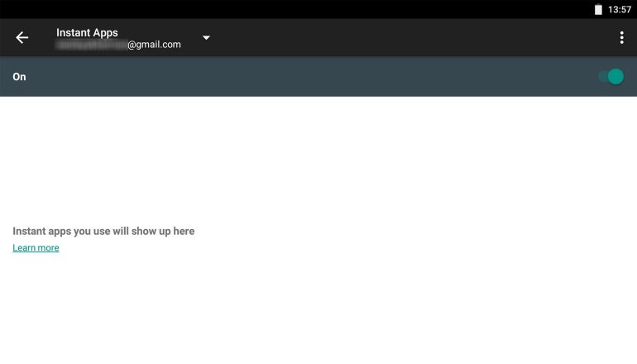This screenshot has width=637, height=364.
Task: Click the battery icon in status bar
Action: (598, 9)
